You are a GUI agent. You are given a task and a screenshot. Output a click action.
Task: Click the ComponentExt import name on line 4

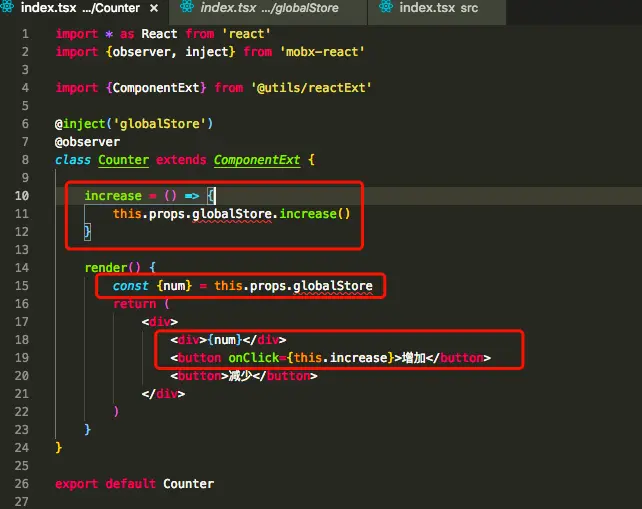(x=156, y=88)
